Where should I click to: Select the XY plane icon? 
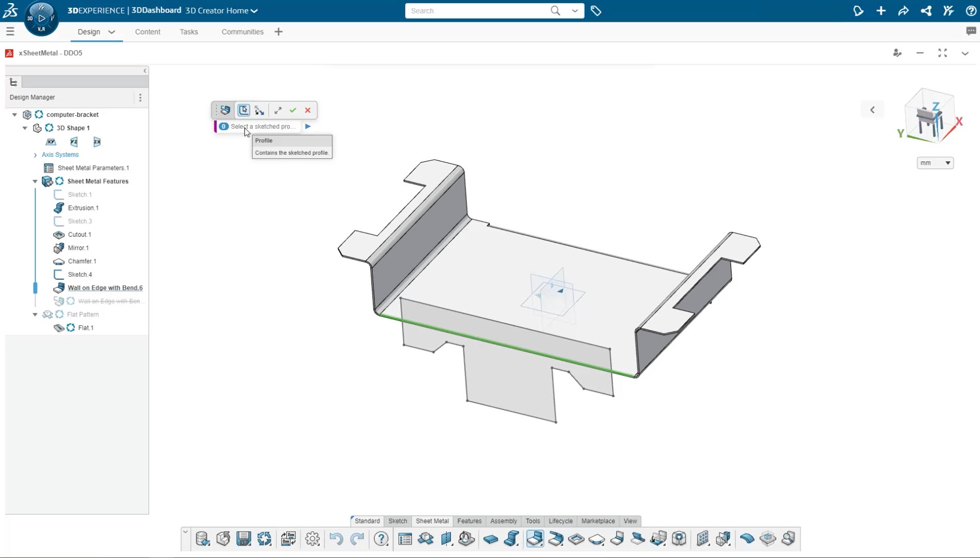point(51,142)
